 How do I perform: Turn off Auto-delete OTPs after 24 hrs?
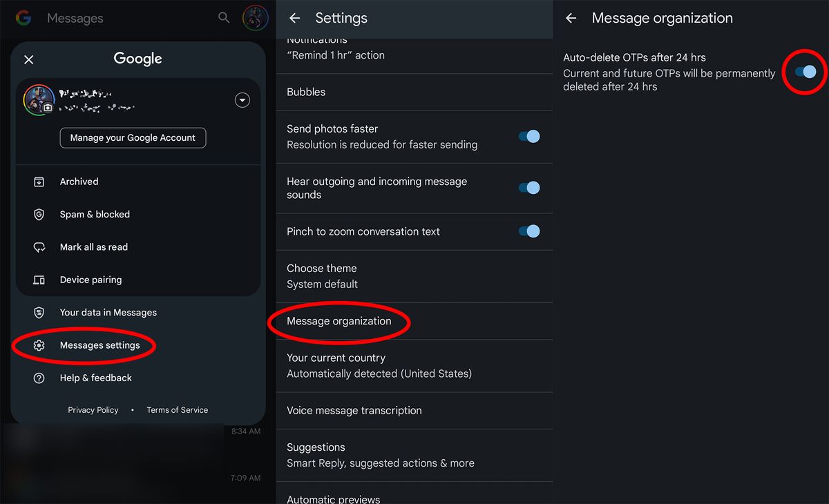[806, 72]
